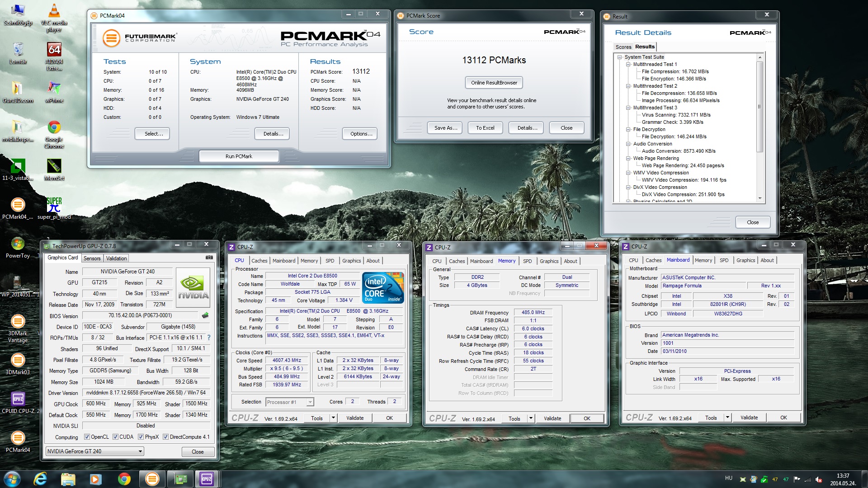The height and width of the screenshot is (488, 868).
Task: Open the Számítógép computer icon
Action: point(18,14)
